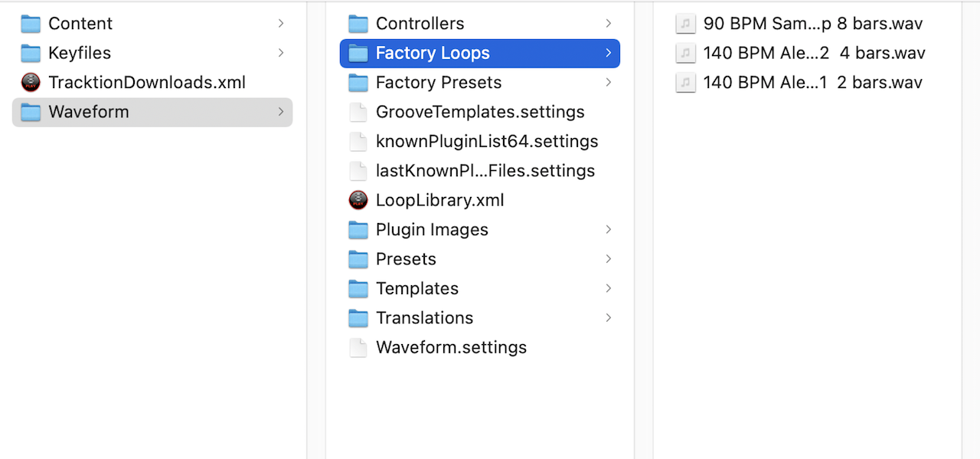The height and width of the screenshot is (459, 980).
Task: Select the highlighted Factory Loops folder
Action: pyautogui.click(x=480, y=53)
